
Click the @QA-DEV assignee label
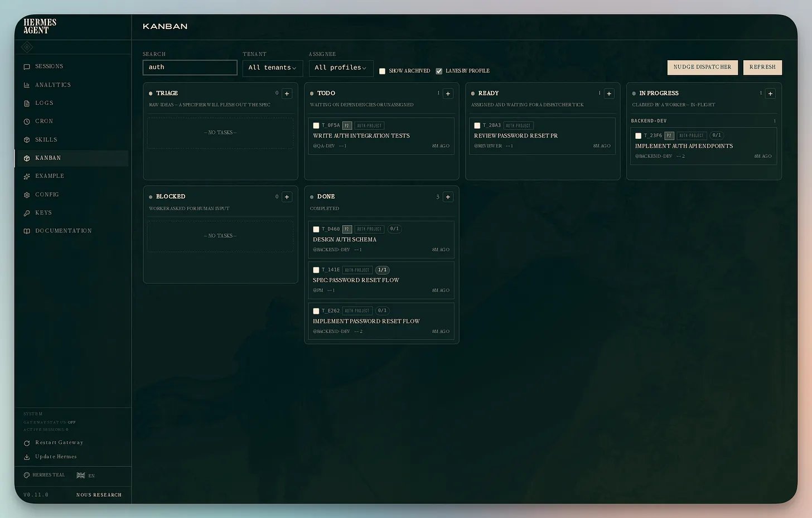coord(324,146)
